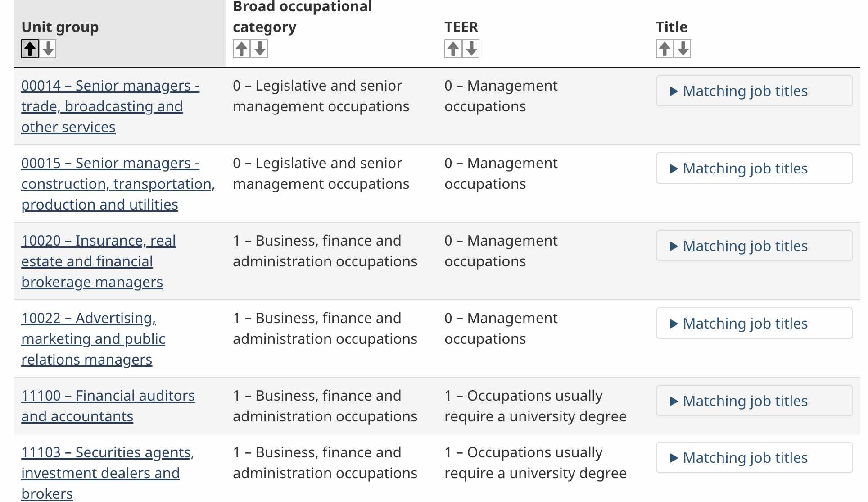Sort Unit group column ascending
Image resolution: width=868 pixels, height=502 pixels.
[30, 49]
